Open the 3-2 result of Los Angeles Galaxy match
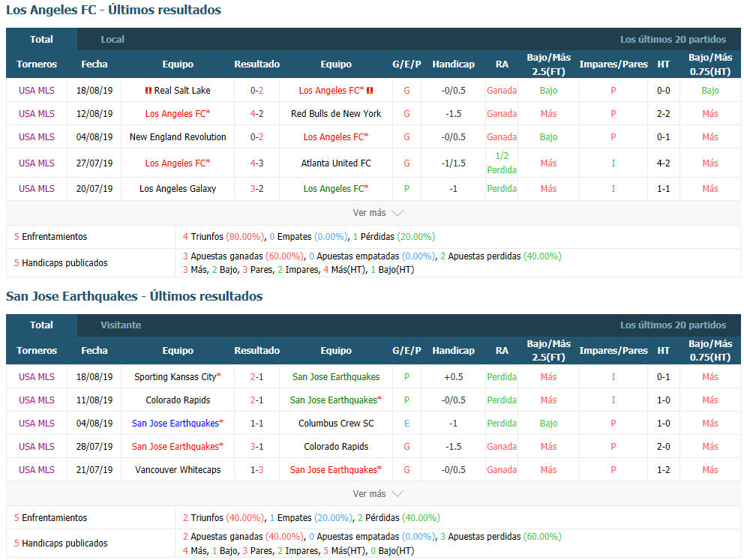The image size is (744, 560). (256, 189)
